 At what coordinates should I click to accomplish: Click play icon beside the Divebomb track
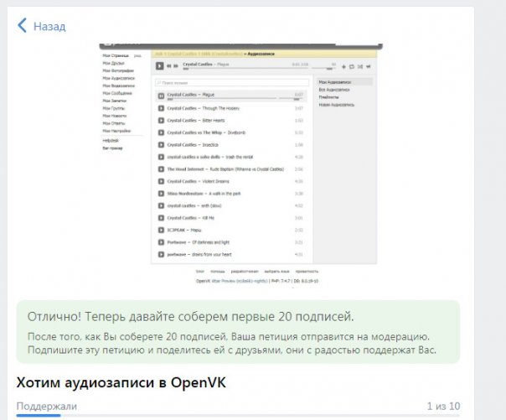point(161,132)
